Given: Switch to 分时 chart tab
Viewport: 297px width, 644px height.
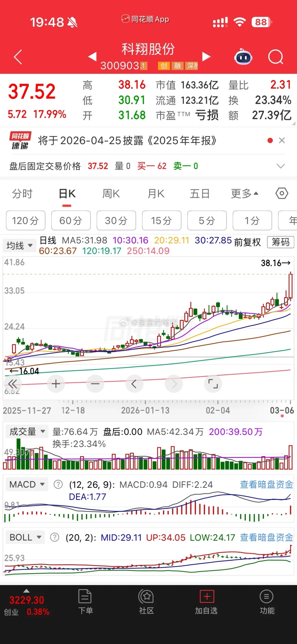Looking at the screenshot, I should [22, 194].
